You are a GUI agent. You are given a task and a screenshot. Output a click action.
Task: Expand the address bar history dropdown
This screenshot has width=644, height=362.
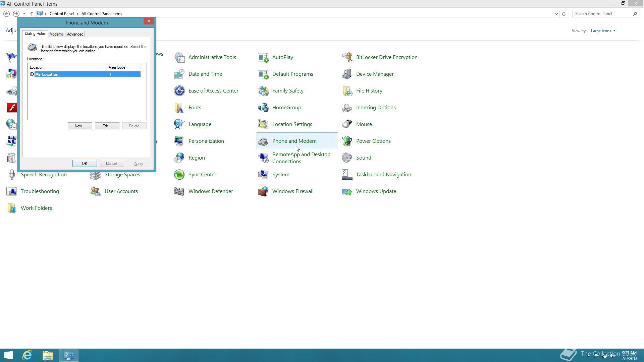click(x=556, y=14)
